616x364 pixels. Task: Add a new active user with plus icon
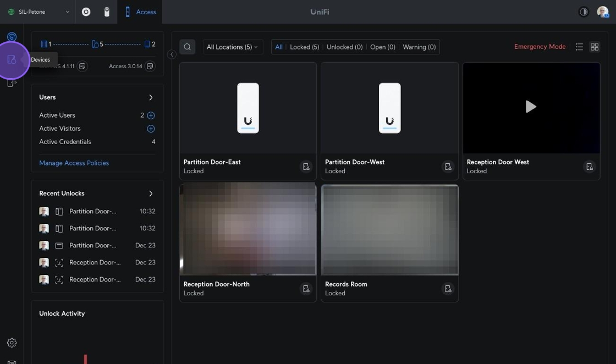coord(151,115)
